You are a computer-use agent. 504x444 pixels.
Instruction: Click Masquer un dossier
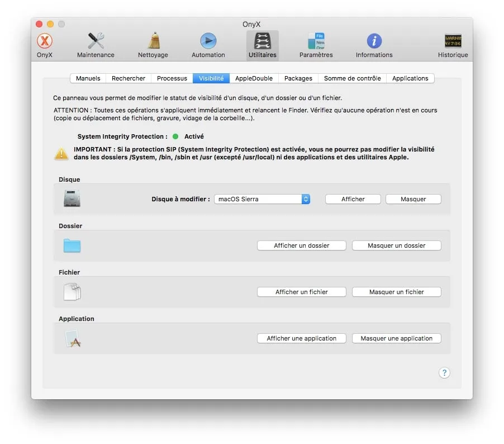pos(397,245)
